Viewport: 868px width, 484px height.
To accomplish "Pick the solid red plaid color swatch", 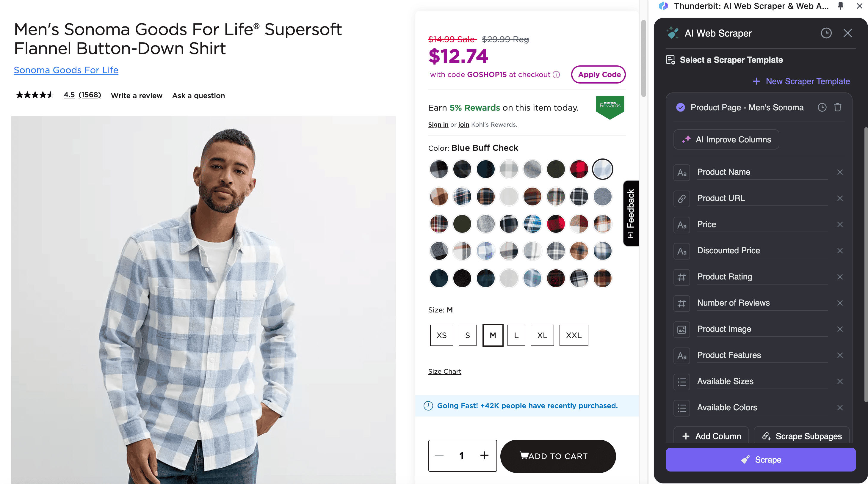I will pos(579,169).
